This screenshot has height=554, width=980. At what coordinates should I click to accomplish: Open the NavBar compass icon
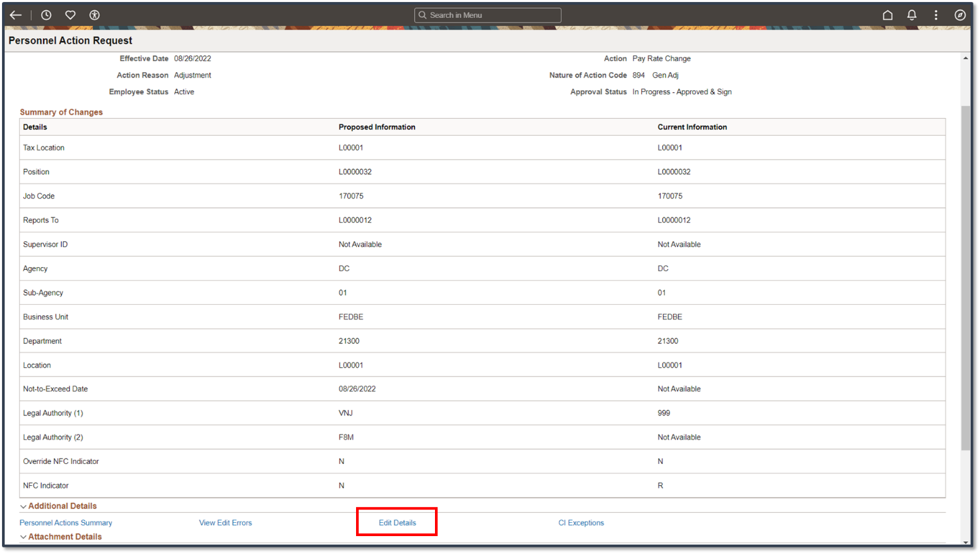[x=959, y=15]
